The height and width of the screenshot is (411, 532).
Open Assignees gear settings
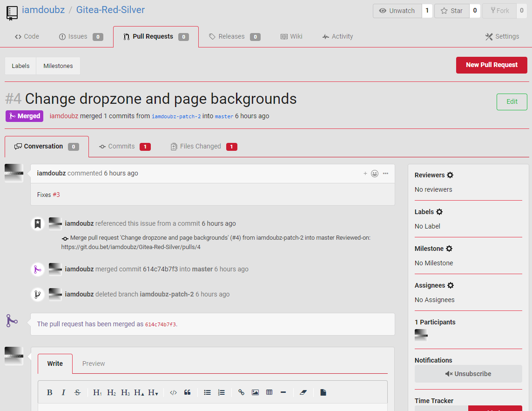(x=451, y=285)
